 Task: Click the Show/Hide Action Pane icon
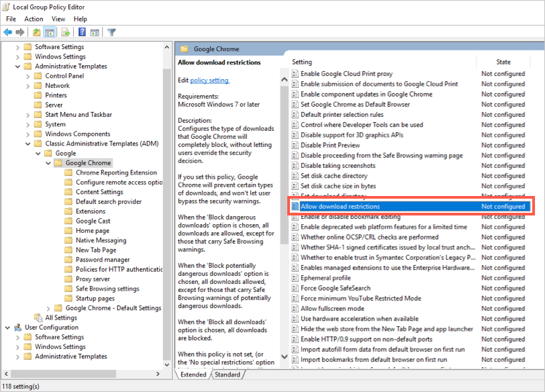coord(95,32)
